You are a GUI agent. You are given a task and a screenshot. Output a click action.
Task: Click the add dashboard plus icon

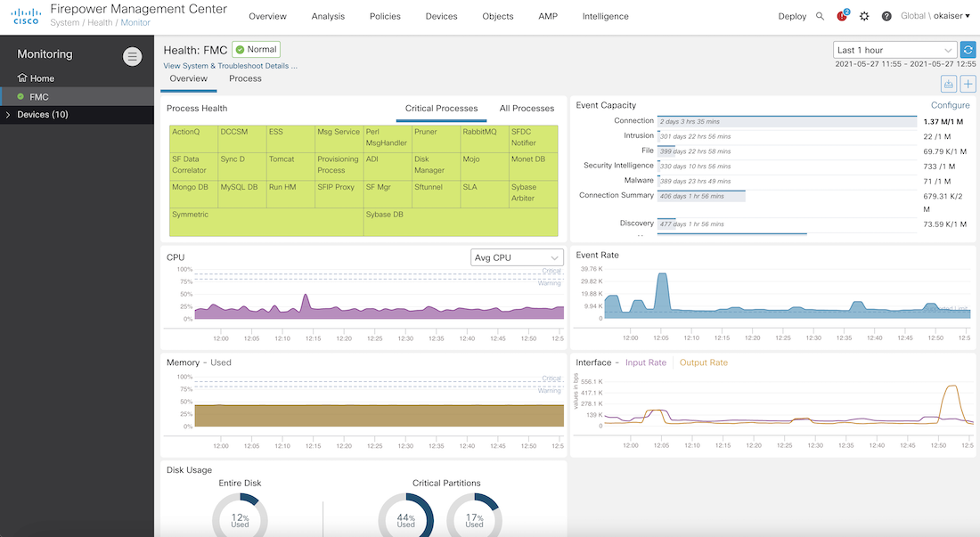coord(968,84)
